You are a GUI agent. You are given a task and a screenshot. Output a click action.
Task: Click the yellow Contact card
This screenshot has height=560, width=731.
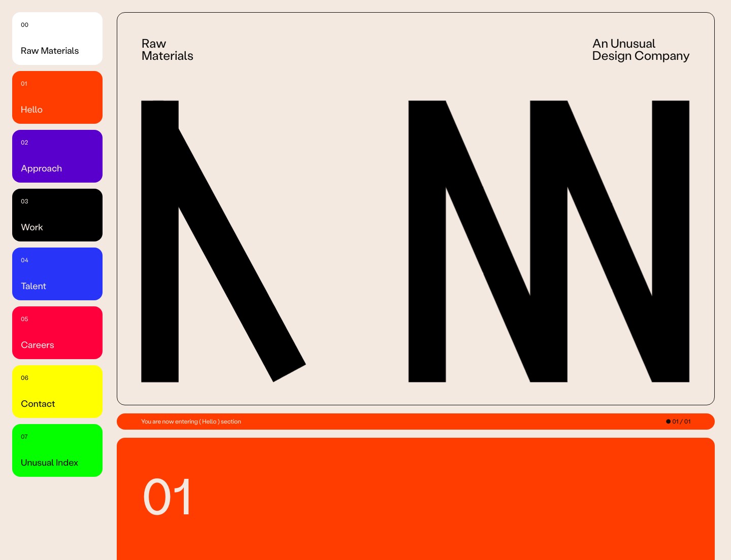57,392
